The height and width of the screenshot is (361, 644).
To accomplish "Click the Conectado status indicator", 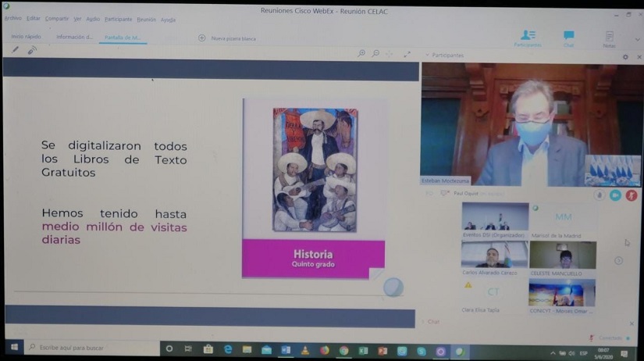I will tap(610, 338).
